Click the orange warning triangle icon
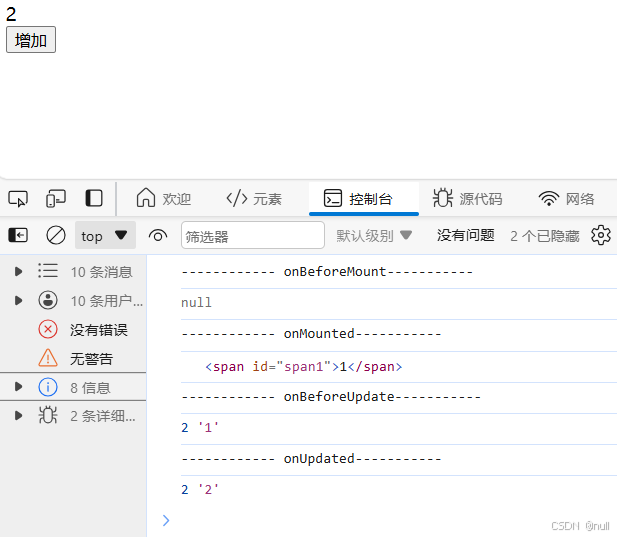The image size is (617, 537). (x=48, y=358)
